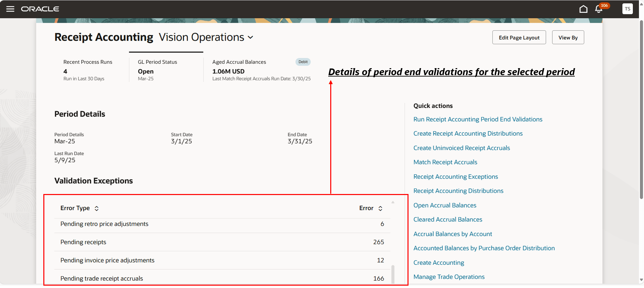The height and width of the screenshot is (288, 644).
Task: Click the View By button
Action: [568, 38]
